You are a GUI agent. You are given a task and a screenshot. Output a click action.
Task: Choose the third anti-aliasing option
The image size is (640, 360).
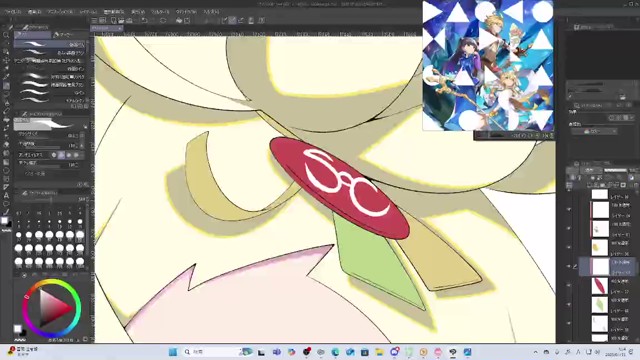click(x=69, y=155)
